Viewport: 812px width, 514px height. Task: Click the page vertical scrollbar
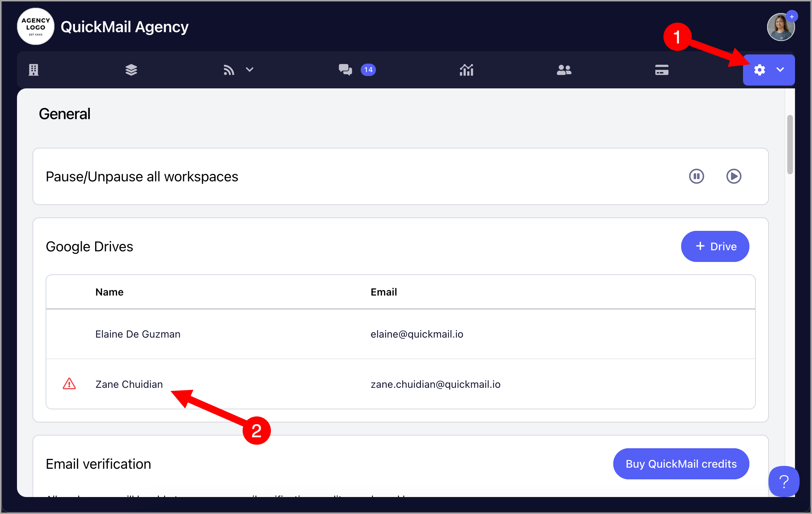[x=790, y=145]
